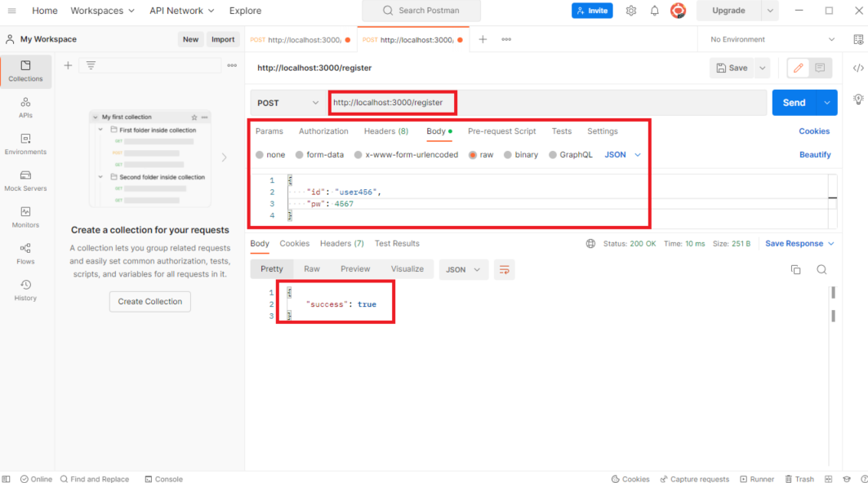Expand the Upgrade dropdown arrow

pyautogui.click(x=770, y=11)
